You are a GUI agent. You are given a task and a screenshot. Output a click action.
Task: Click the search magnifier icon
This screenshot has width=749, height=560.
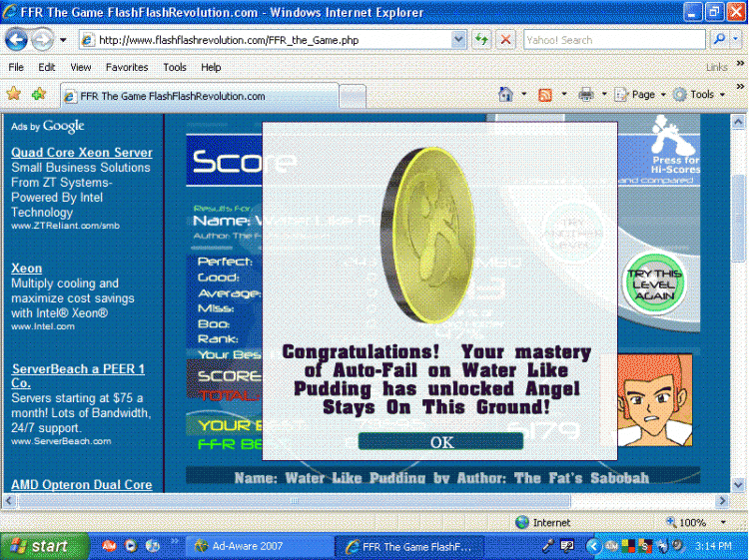pyautogui.click(x=719, y=40)
